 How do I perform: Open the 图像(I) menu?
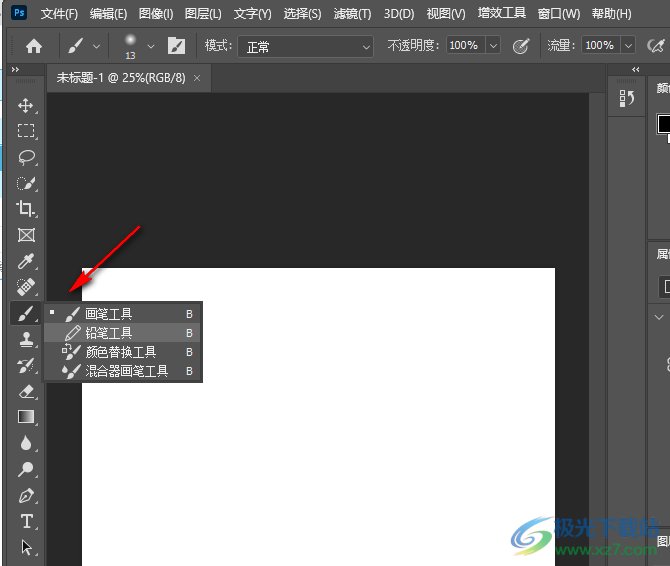(156, 14)
